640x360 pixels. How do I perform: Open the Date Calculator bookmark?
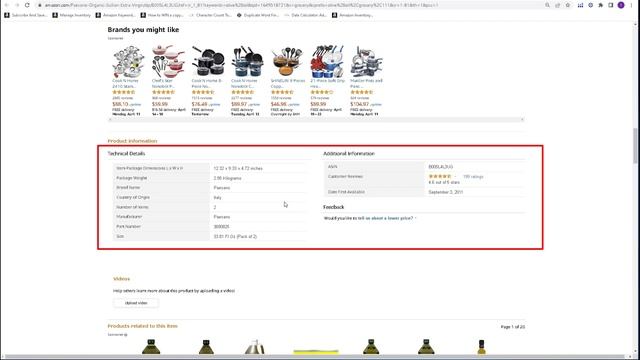[x=305, y=15]
